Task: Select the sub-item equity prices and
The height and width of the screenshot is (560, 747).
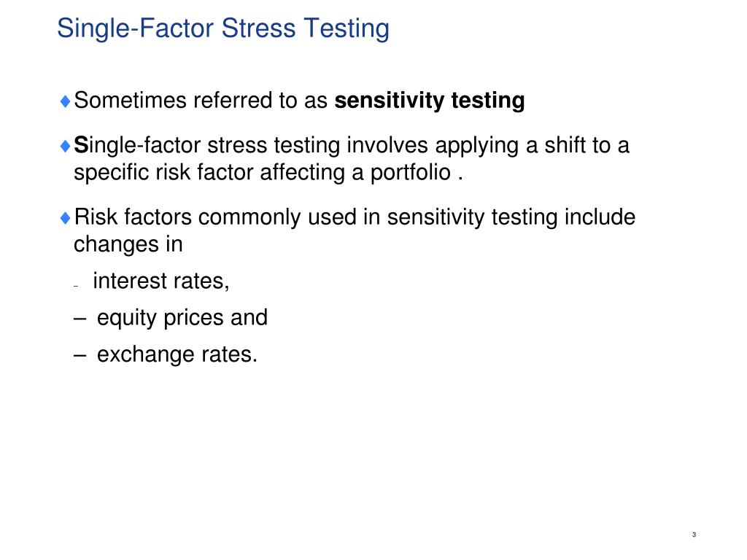Action: coord(182,318)
